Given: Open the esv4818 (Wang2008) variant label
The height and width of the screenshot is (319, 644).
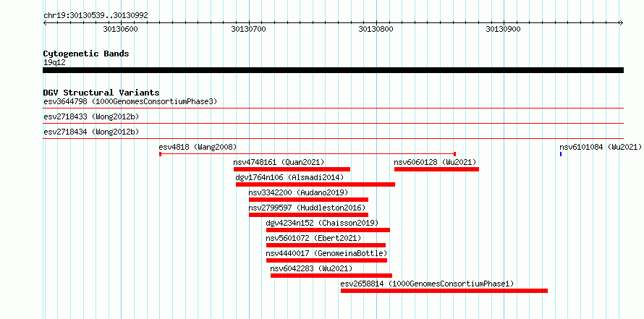Looking at the screenshot, I should (x=198, y=147).
